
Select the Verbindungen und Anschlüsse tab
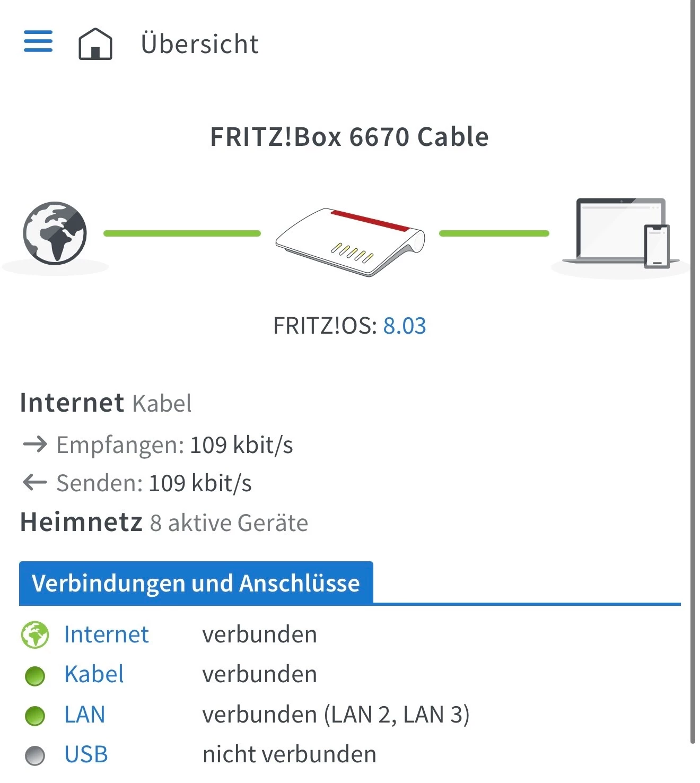[x=196, y=583]
